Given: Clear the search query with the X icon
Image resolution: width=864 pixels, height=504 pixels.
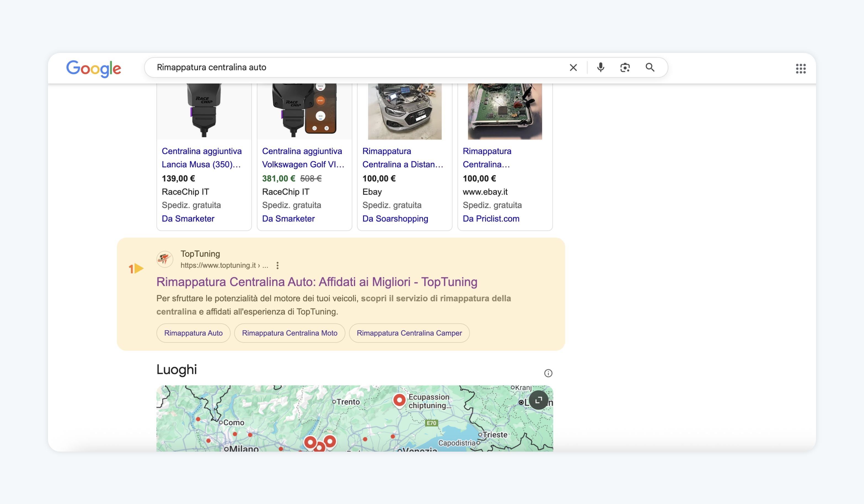Looking at the screenshot, I should pos(573,68).
